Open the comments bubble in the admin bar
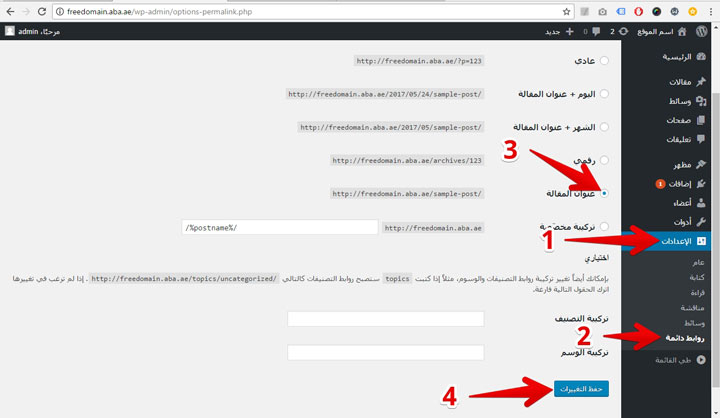 596,32
